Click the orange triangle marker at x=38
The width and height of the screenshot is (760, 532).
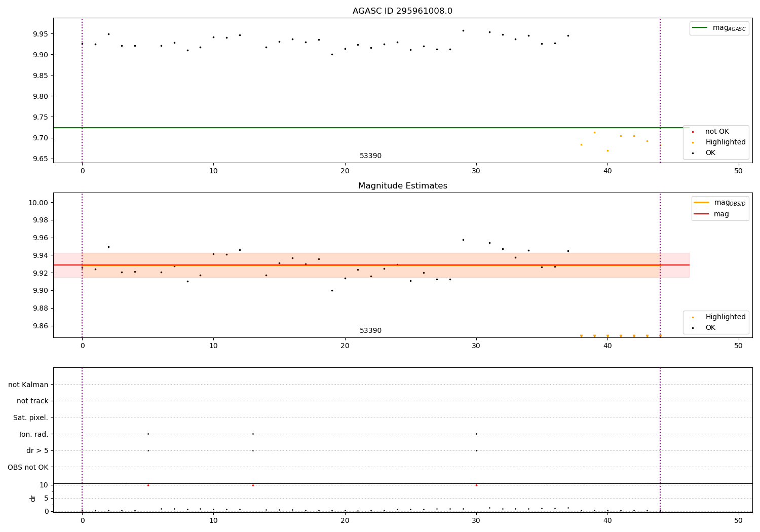(x=581, y=336)
